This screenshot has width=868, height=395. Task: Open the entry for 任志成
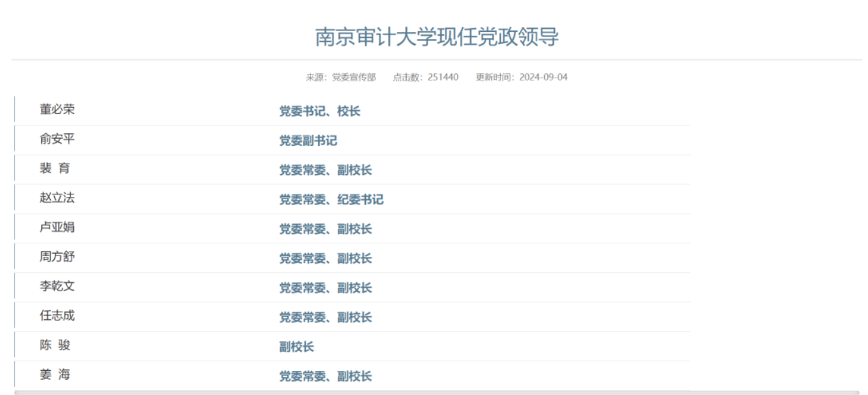[57, 316]
